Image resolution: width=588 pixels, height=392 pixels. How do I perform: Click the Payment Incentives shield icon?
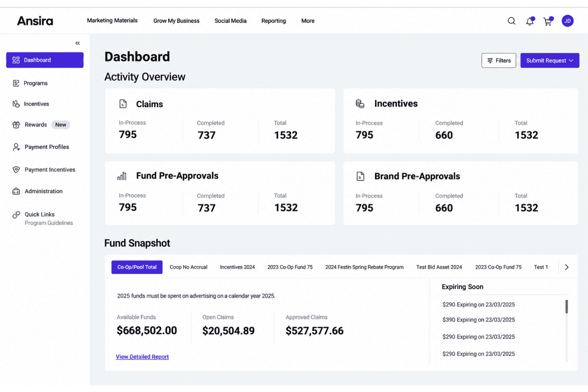pyautogui.click(x=16, y=170)
